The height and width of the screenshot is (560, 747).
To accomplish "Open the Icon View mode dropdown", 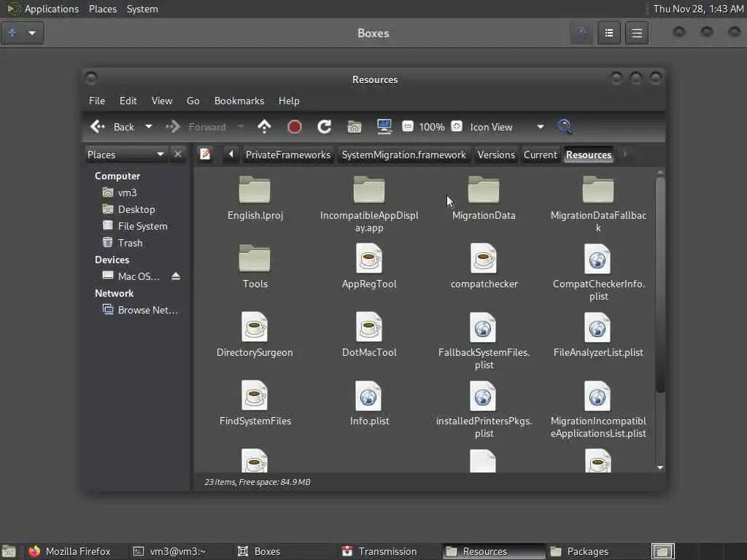I will (507, 127).
